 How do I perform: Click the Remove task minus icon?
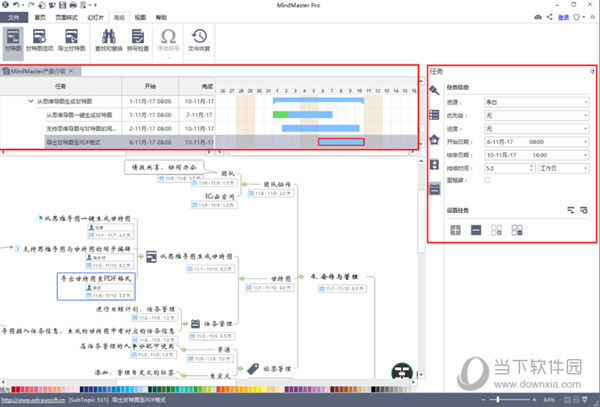click(476, 230)
